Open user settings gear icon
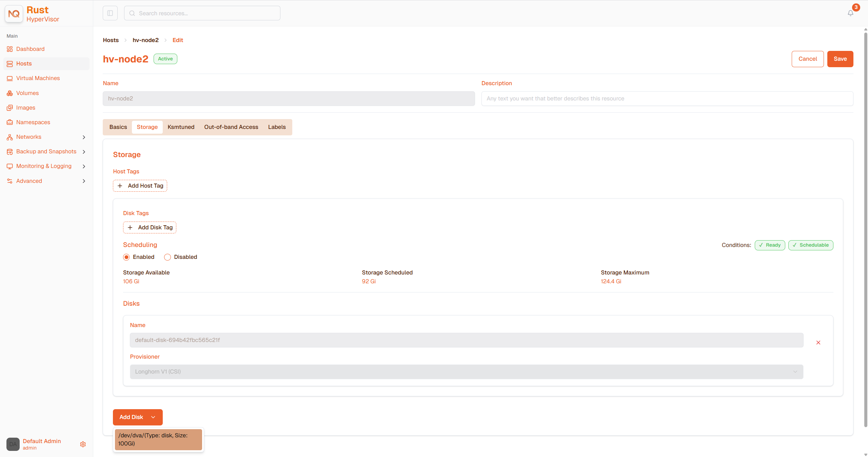868x457 pixels. (x=83, y=444)
